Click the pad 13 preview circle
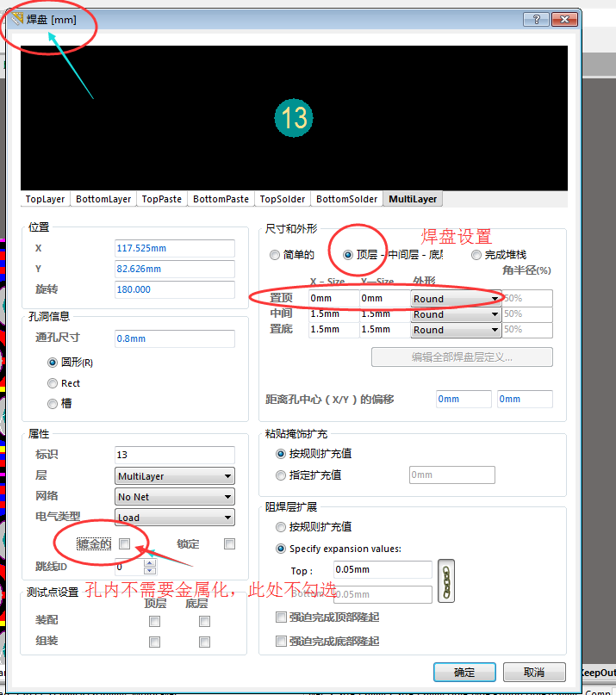616x695 pixels. click(293, 117)
